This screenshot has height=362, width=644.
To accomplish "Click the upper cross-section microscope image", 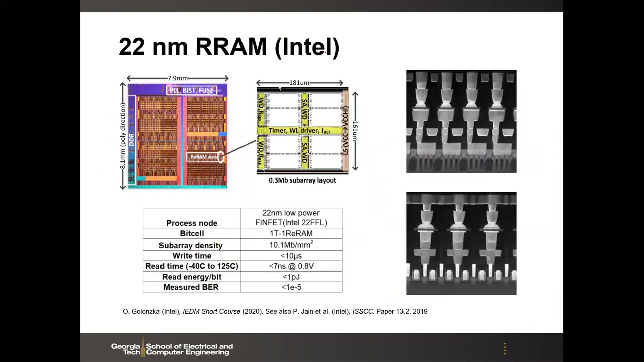I will pos(461,121).
